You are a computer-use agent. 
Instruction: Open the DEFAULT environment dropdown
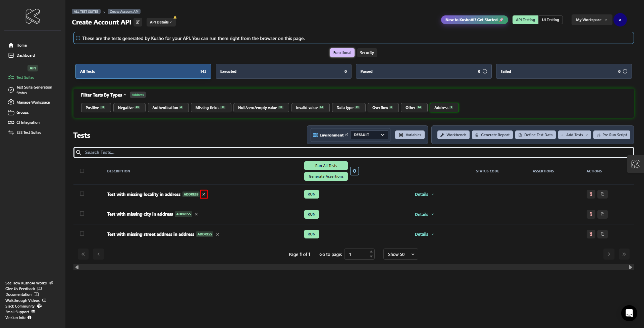[x=369, y=135]
